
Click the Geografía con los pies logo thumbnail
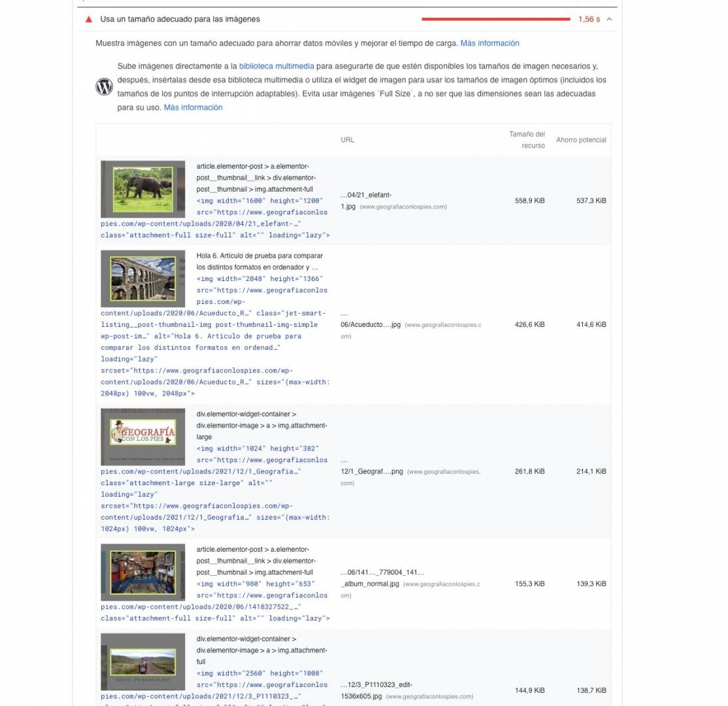[x=143, y=437]
